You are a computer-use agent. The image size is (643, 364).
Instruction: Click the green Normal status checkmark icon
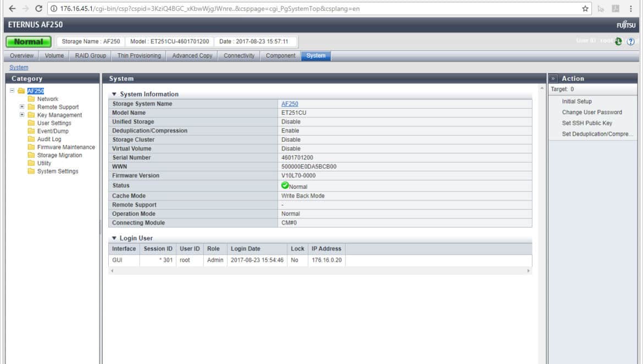285,186
